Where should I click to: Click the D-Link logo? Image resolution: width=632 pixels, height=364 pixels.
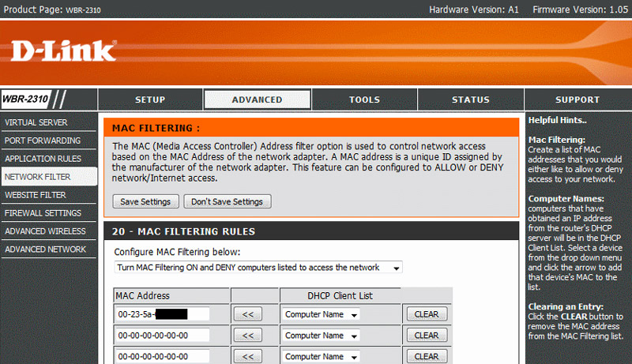pyautogui.click(x=64, y=51)
